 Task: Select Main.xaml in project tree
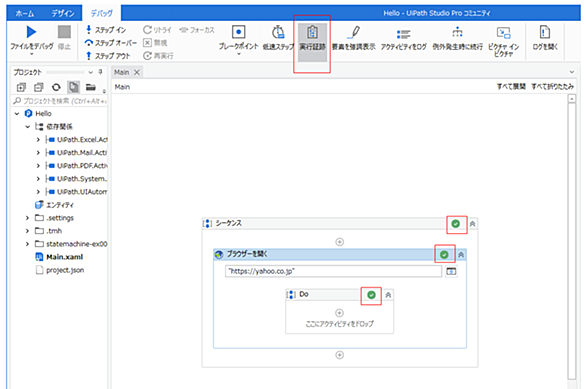pos(59,257)
